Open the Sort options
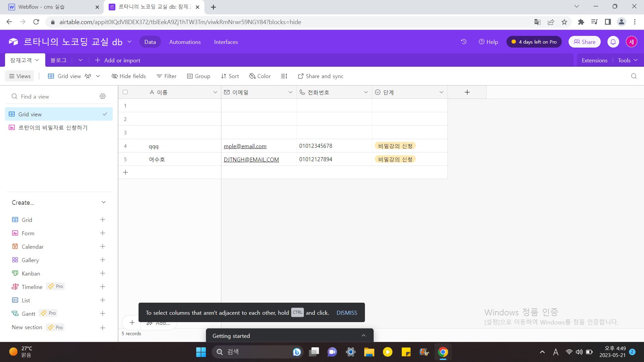 click(x=230, y=76)
